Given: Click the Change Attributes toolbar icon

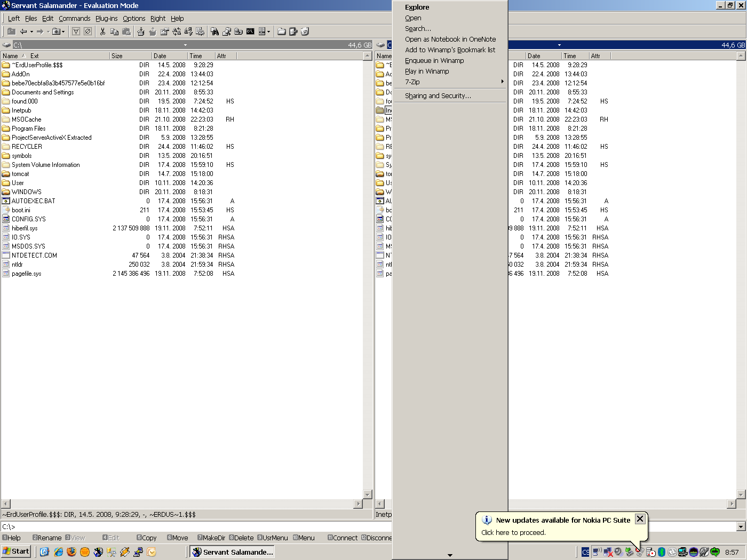Looking at the screenshot, I should coord(200,31).
